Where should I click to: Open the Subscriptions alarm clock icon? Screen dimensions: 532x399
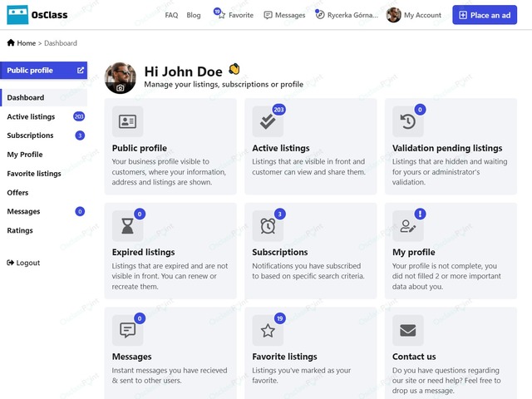pos(268,225)
